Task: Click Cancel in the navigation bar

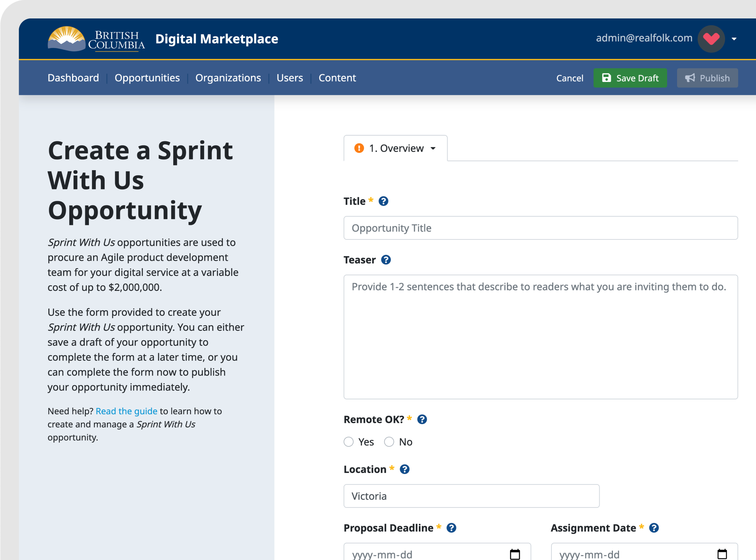Action: point(569,78)
